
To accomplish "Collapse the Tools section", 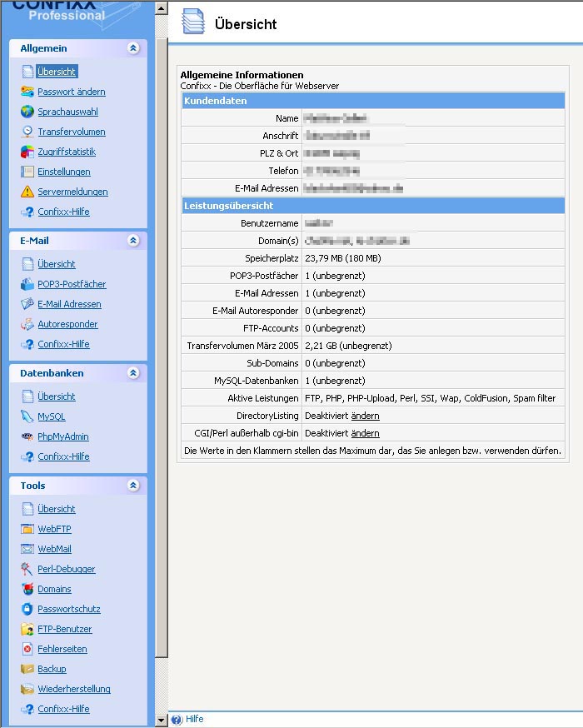I will (133, 485).
